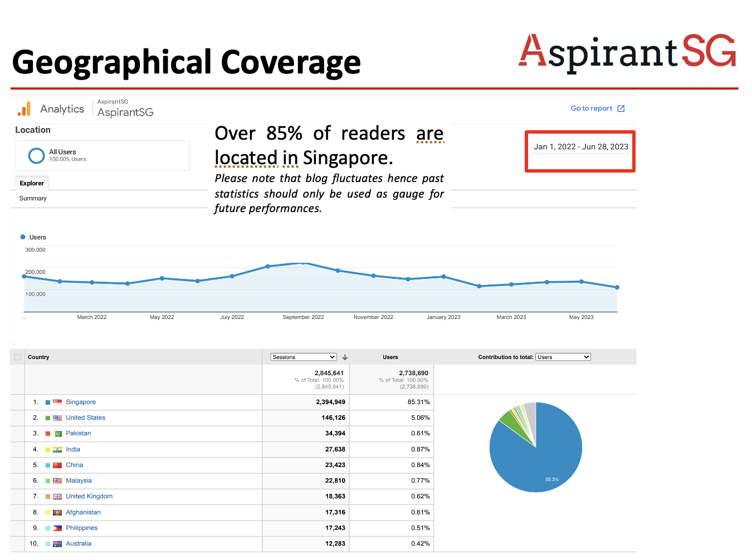Open the Sessions metric dropdown
This screenshot has width=752, height=560.
(x=304, y=357)
